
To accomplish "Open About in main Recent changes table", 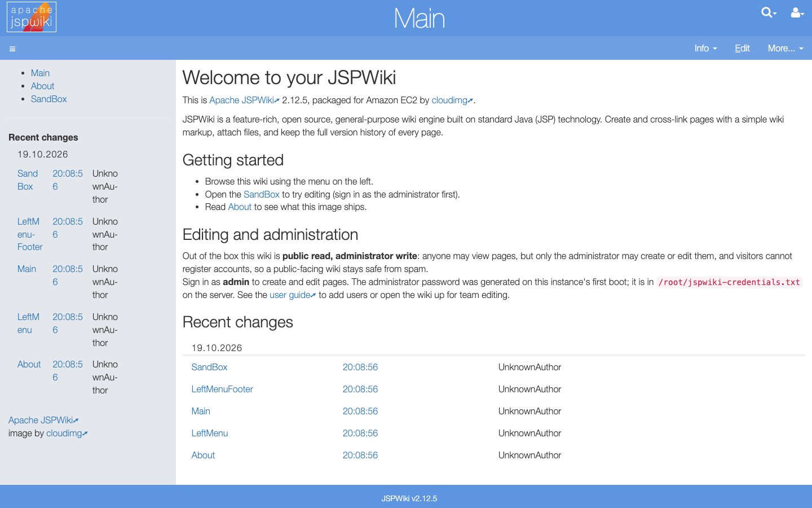I will 203,455.
